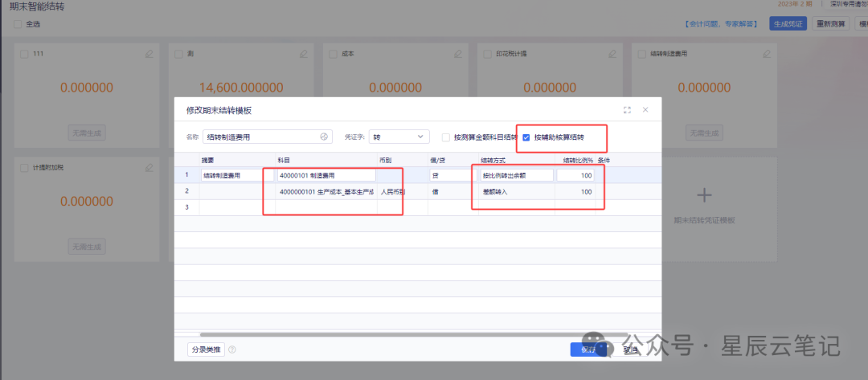Click the edit pencil on the 测 card
Viewport: 868px width, 380px height.
(x=303, y=54)
